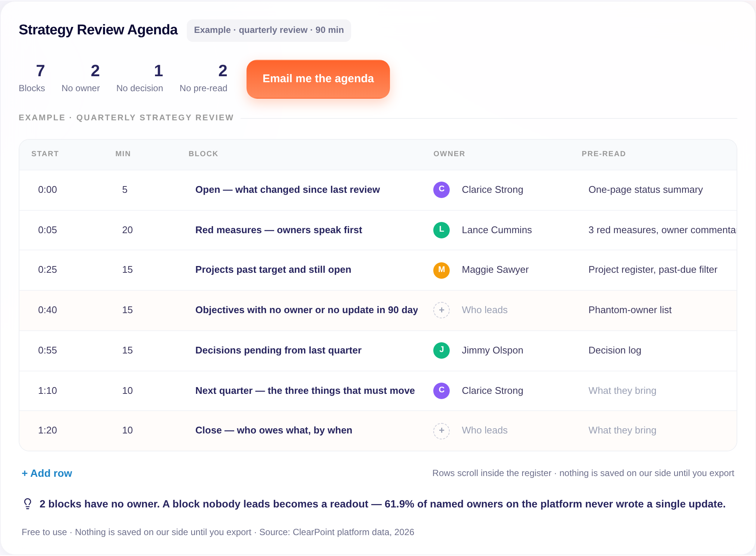Click the OWNER column header
Viewport: 756px width, 556px height.
(449, 154)
